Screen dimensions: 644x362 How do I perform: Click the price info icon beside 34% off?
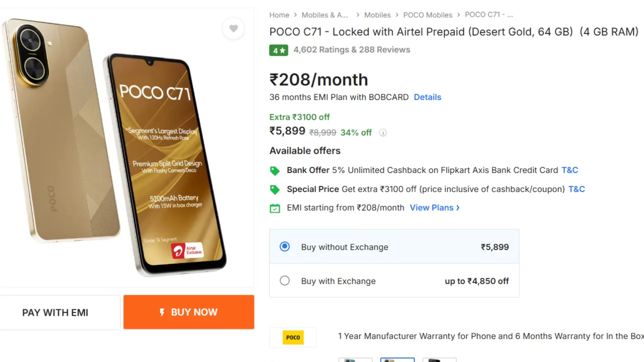383,133
